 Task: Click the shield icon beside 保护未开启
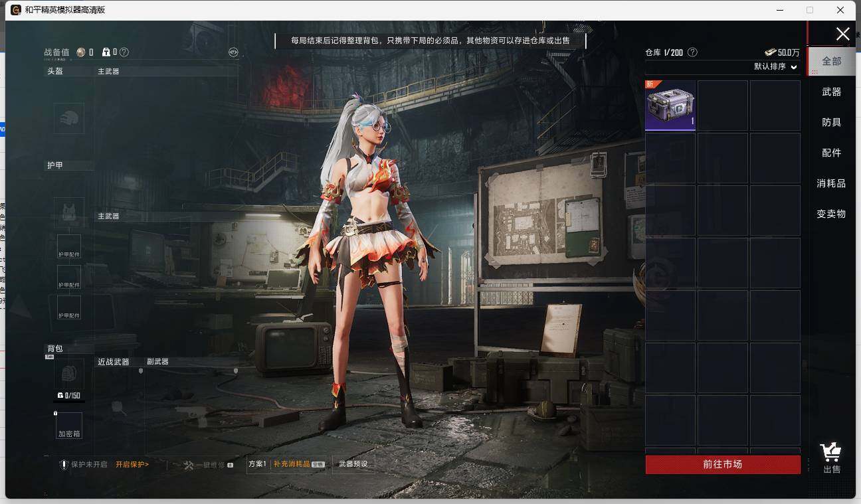point(64,465)
